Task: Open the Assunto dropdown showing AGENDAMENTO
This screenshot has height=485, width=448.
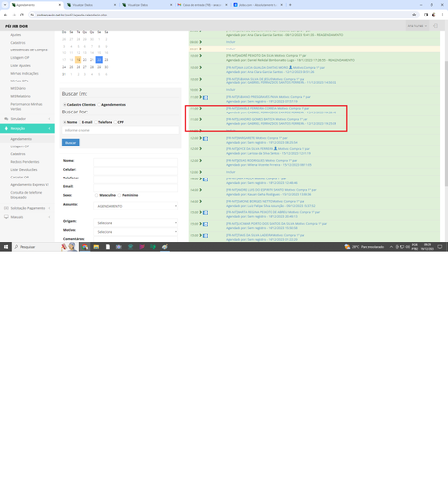Action: 136,206
